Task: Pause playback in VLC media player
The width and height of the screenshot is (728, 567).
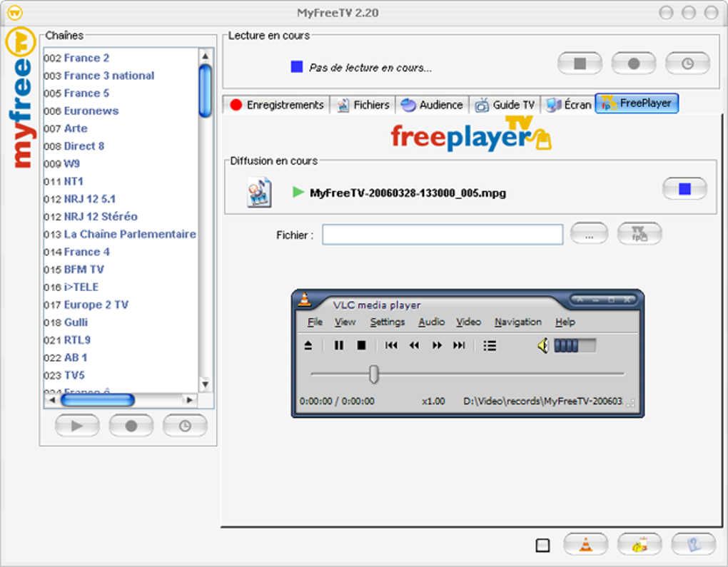Action: pos(339,345)
